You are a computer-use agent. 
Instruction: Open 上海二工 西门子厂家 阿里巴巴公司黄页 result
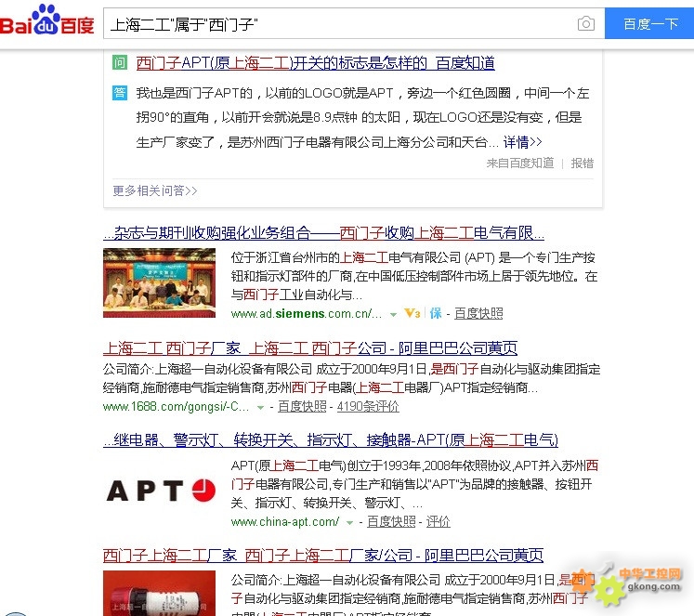point(309,348)
